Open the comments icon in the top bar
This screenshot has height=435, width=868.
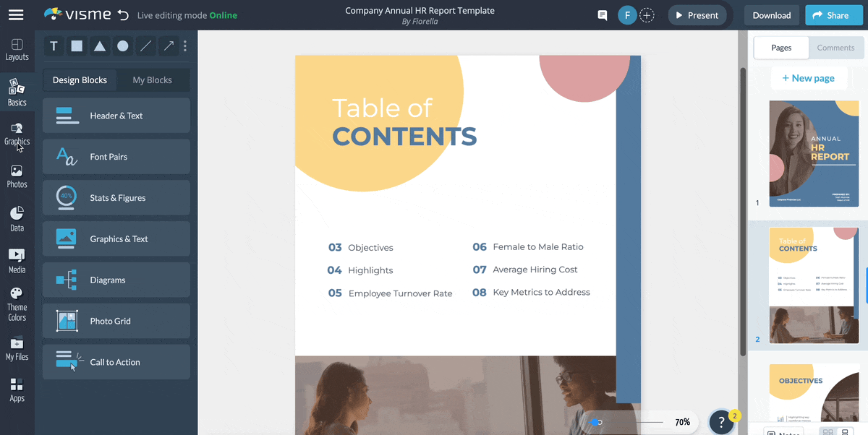point(602,14)
